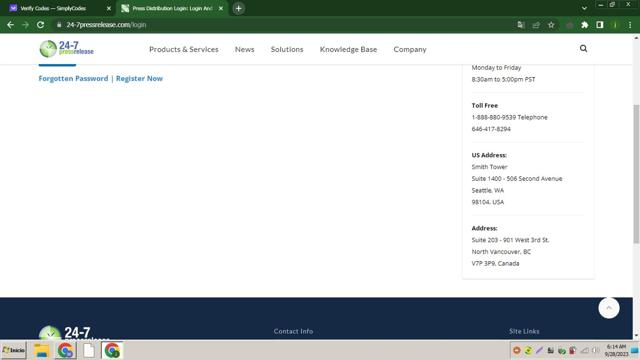This screenshot has height=360, width=640.
Task: Click the browser forward arrow
Action: click(25, 25)
